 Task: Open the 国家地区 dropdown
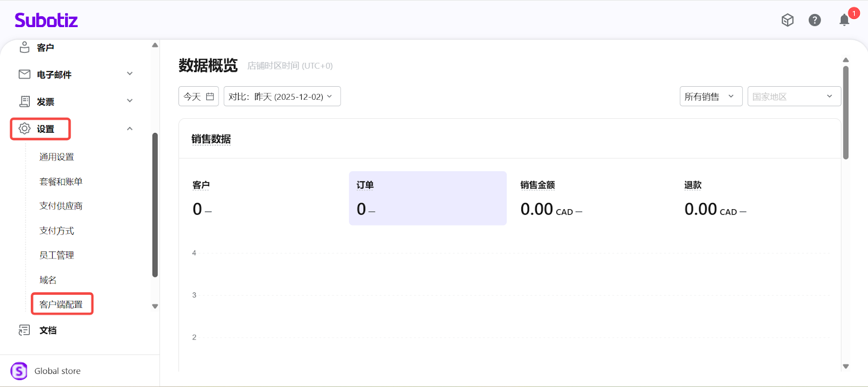click(794, 96)
